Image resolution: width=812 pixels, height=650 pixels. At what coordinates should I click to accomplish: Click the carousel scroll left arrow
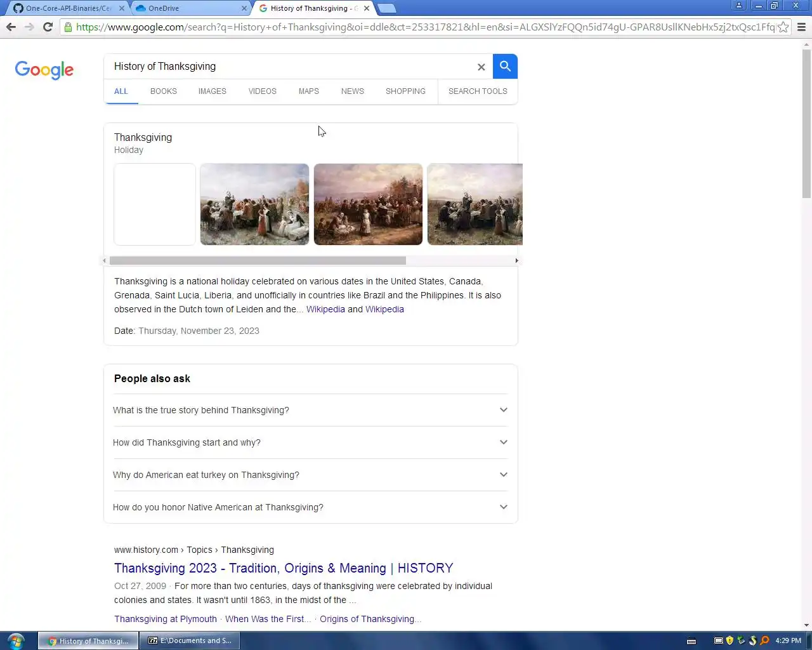(105, 260)
